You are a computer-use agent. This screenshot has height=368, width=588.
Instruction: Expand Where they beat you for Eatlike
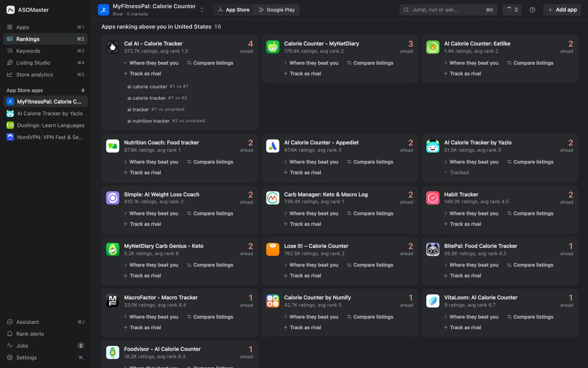471,63
